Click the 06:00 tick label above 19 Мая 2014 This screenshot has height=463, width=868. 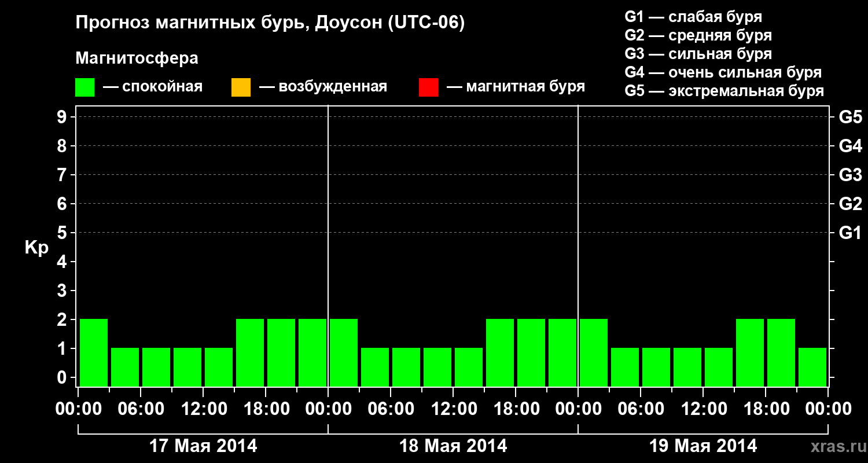coord(641,409)
